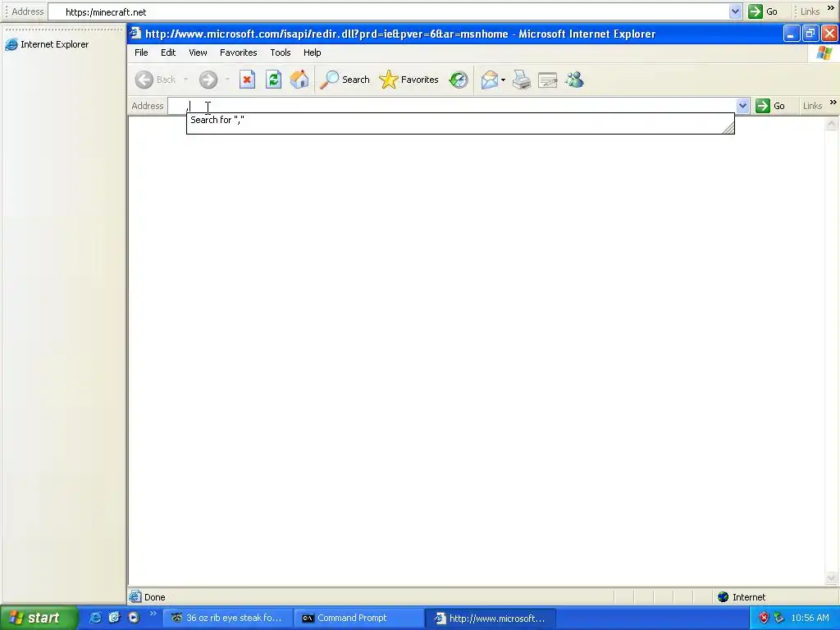
Task: Click the autocomplete dropdown resize grip
Action: click(728, 128)
